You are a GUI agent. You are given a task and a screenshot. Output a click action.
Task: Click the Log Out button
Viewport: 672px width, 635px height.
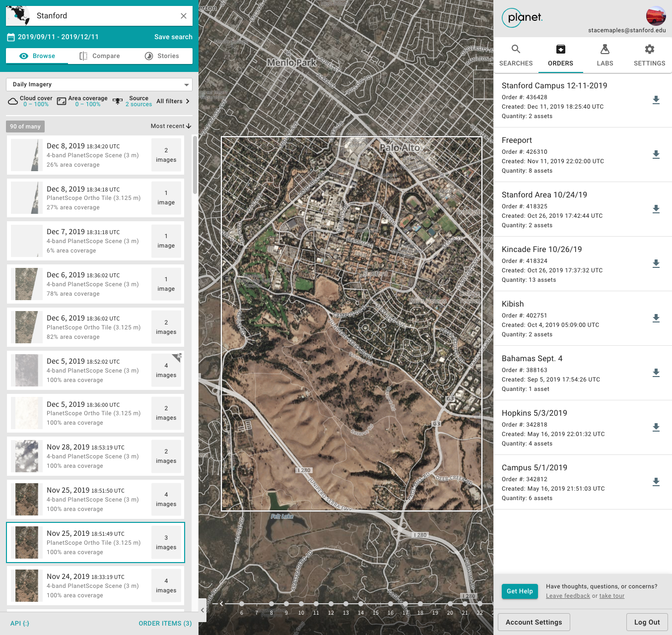point(647,622)
